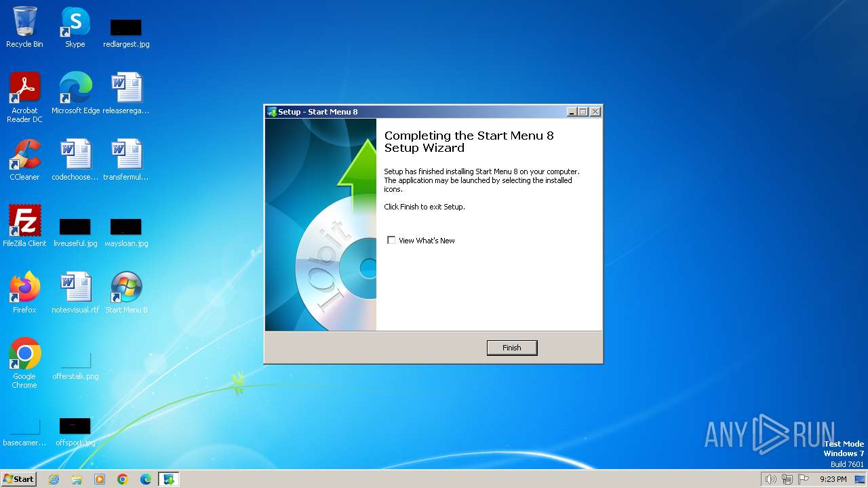Select the releaserega... Word document icon
868x488 pixels.
[x=126, y=94]
